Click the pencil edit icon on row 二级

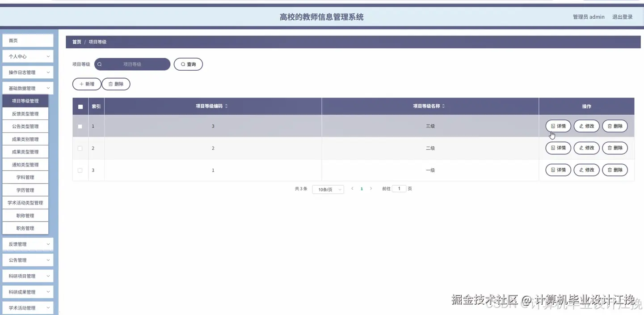pyautogui.click(x=581, y=148)
